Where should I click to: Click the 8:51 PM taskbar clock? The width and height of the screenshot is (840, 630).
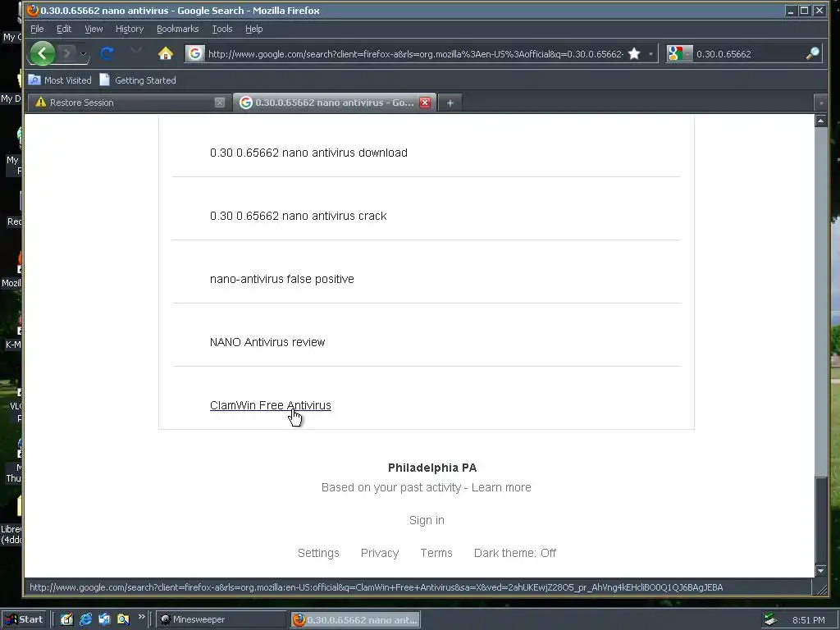[808, 620]
